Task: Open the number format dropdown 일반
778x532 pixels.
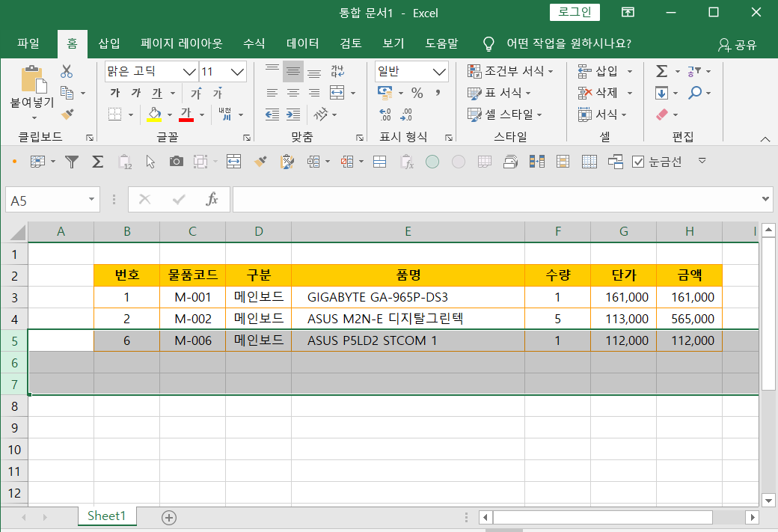Action: click(439, 72)
